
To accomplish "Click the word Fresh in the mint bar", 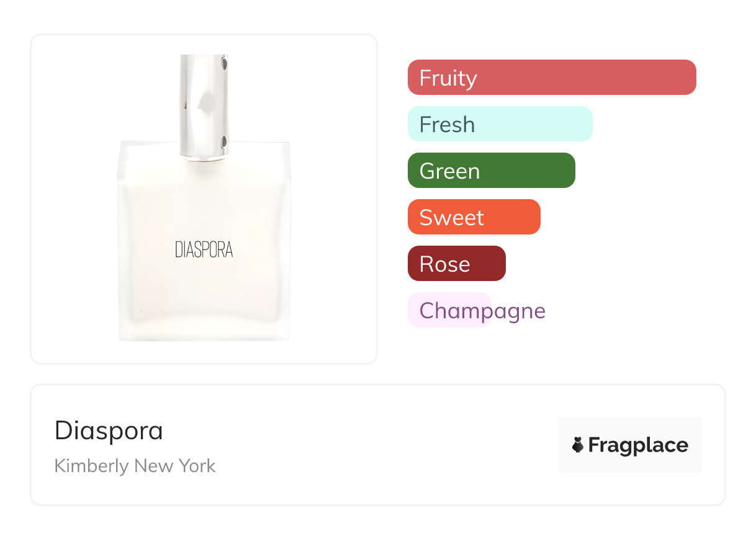I will (447, 125).
